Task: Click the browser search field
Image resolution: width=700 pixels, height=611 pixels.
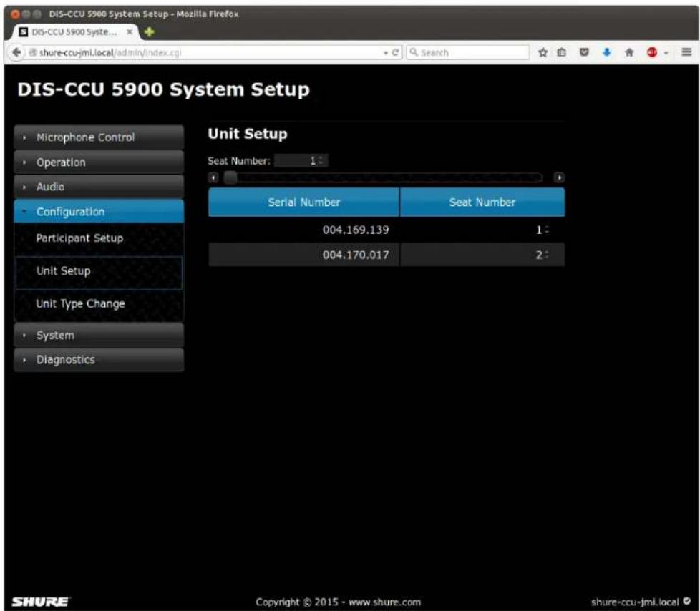Action: coord(467,53)
